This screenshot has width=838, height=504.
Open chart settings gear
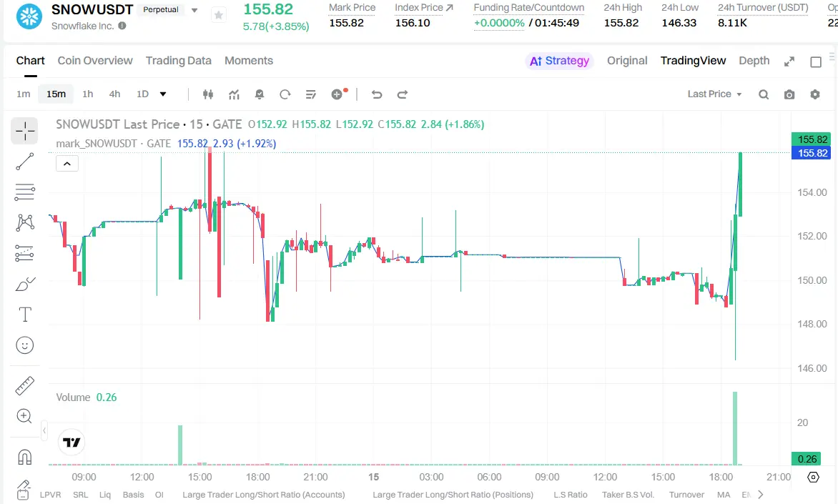[x=815, y=94]
